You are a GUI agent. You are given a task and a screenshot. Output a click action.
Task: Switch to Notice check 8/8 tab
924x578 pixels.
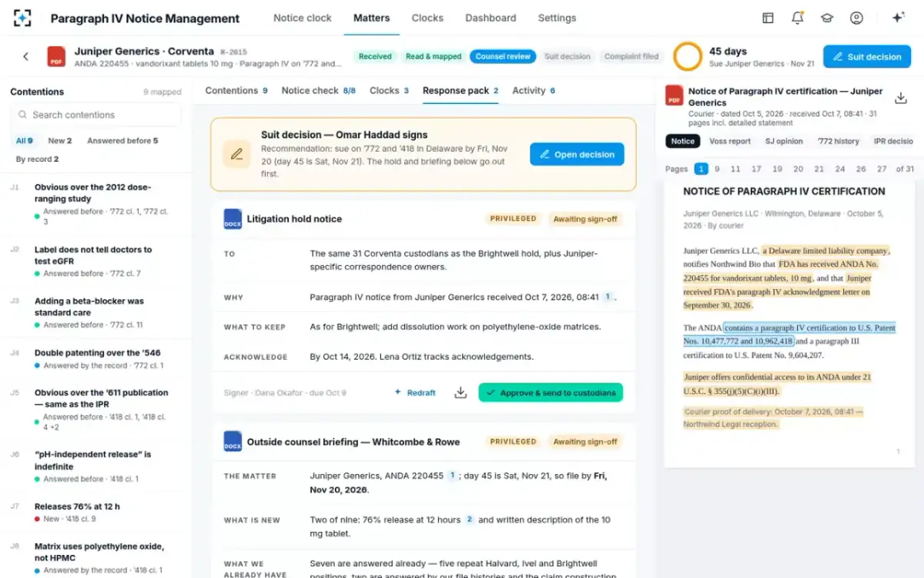click(x=319, y=90)
